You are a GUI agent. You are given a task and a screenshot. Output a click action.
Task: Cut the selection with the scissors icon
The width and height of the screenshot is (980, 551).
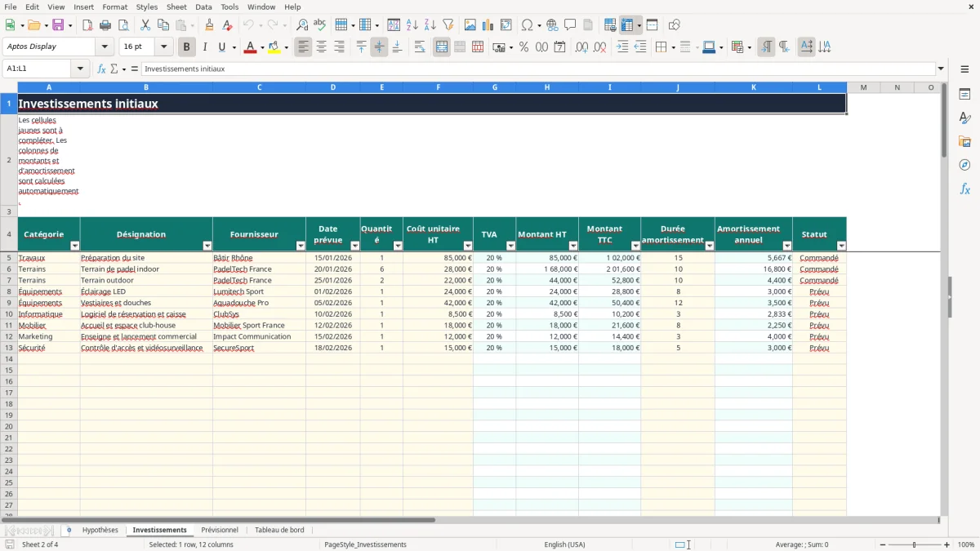coord(145,25)
